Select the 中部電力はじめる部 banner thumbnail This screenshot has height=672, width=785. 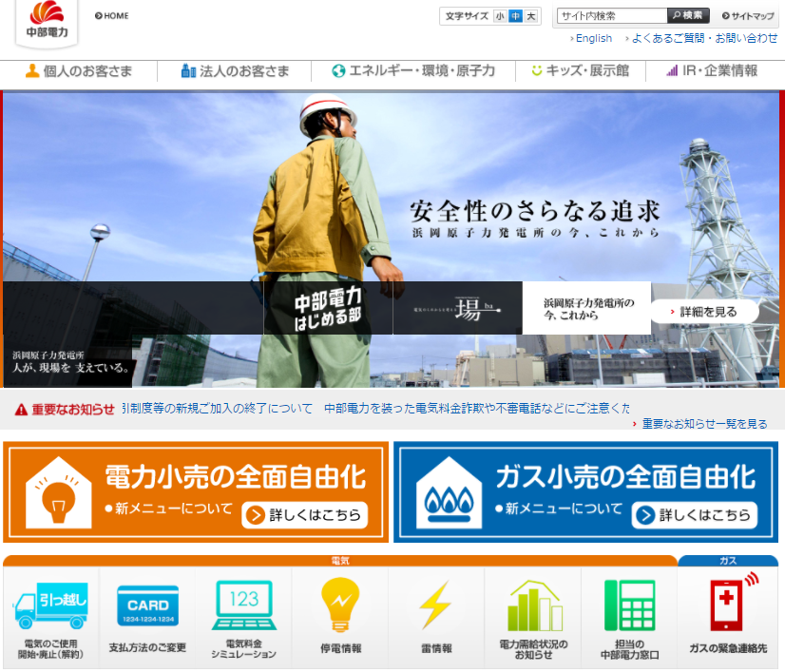[328, 308]
